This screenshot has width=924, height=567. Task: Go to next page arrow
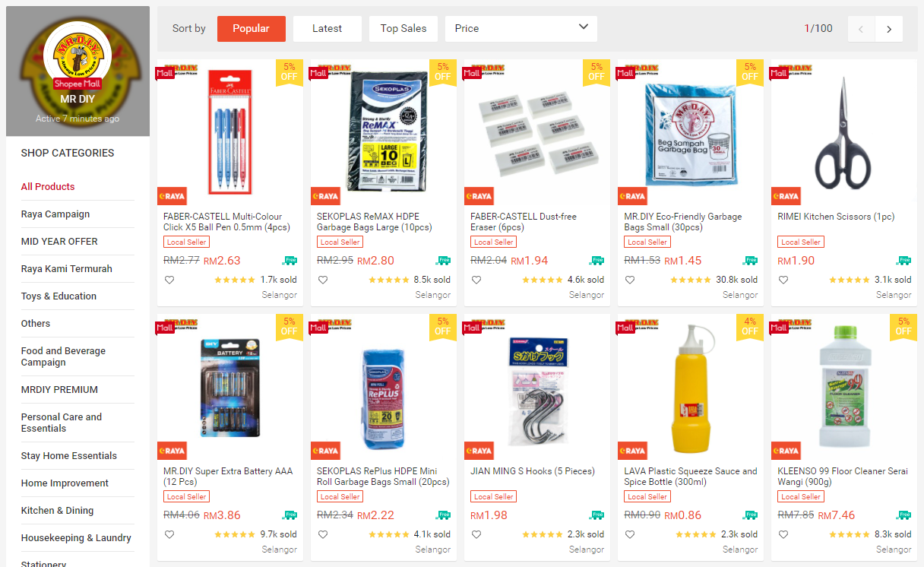point(889,29)
